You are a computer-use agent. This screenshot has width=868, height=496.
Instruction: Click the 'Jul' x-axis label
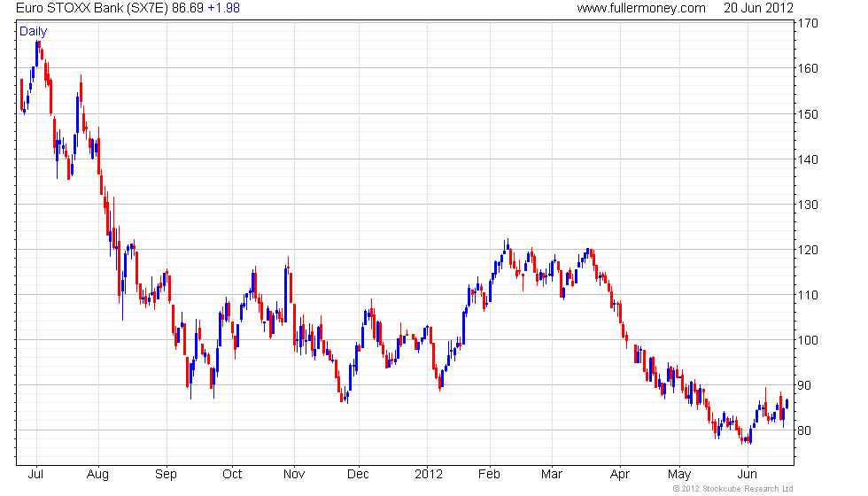[x=35, y=475]
